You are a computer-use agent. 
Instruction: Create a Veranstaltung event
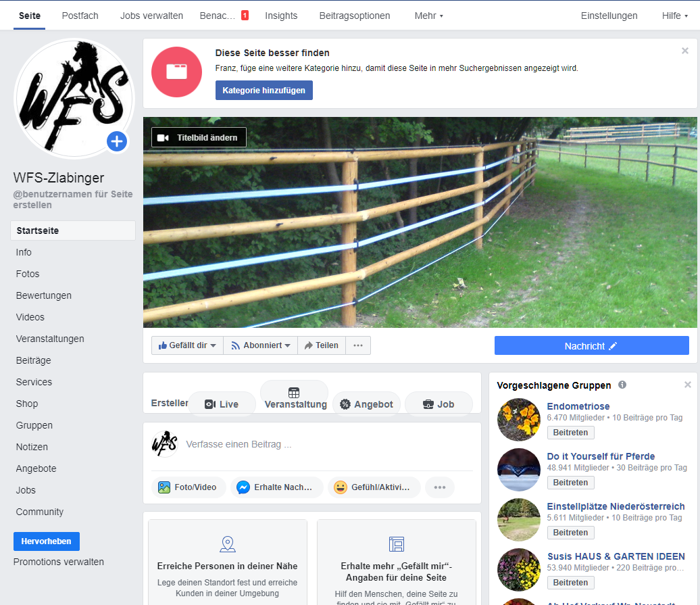295,398
